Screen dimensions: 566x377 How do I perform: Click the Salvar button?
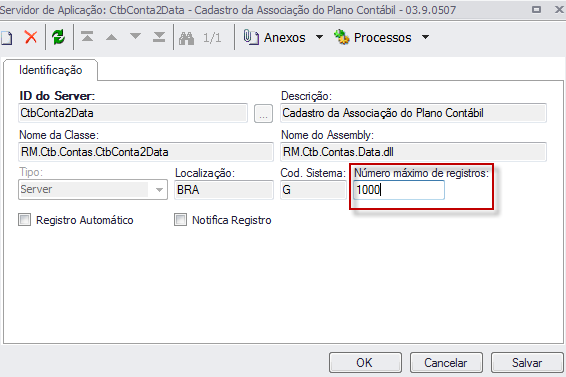pos(527,363)
